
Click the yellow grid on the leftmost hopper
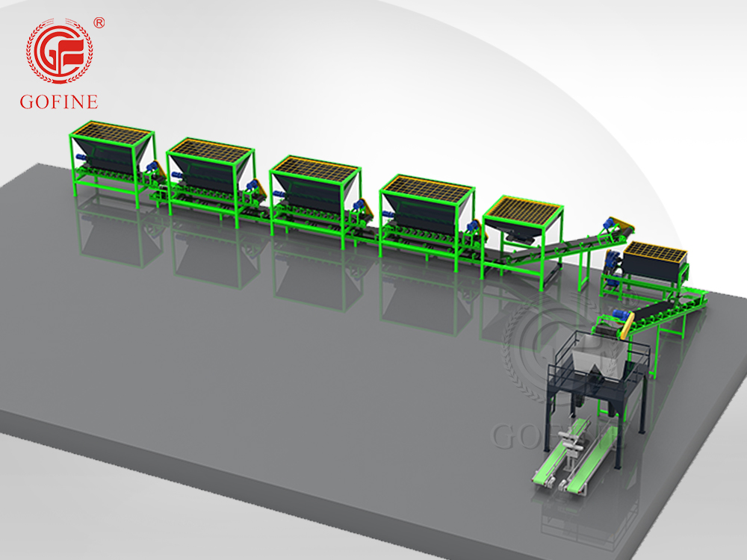[x=112, y=134]
